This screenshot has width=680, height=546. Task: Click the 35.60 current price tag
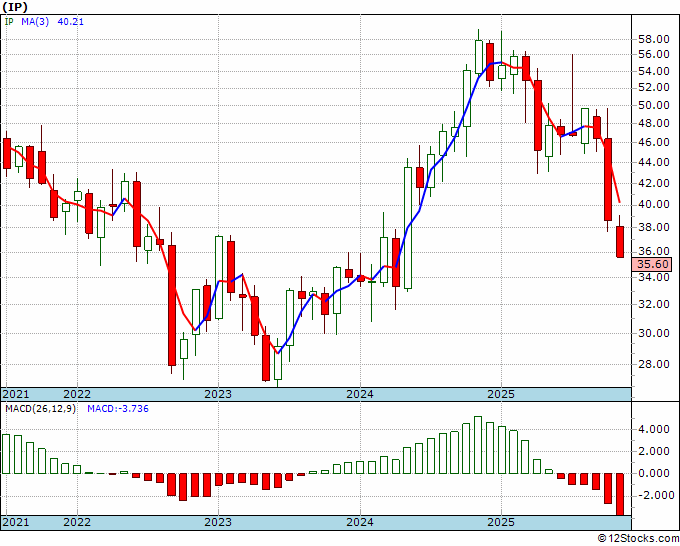[x=653, y=264]
